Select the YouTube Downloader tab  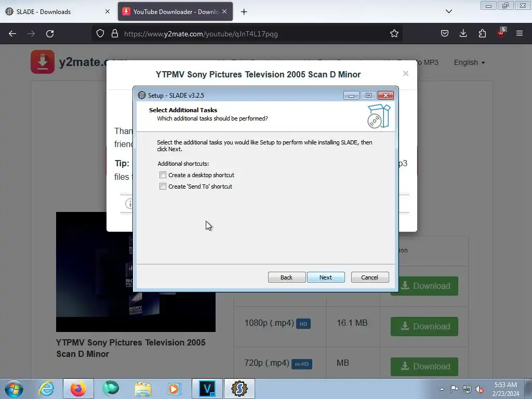click(x=176, y=11)
